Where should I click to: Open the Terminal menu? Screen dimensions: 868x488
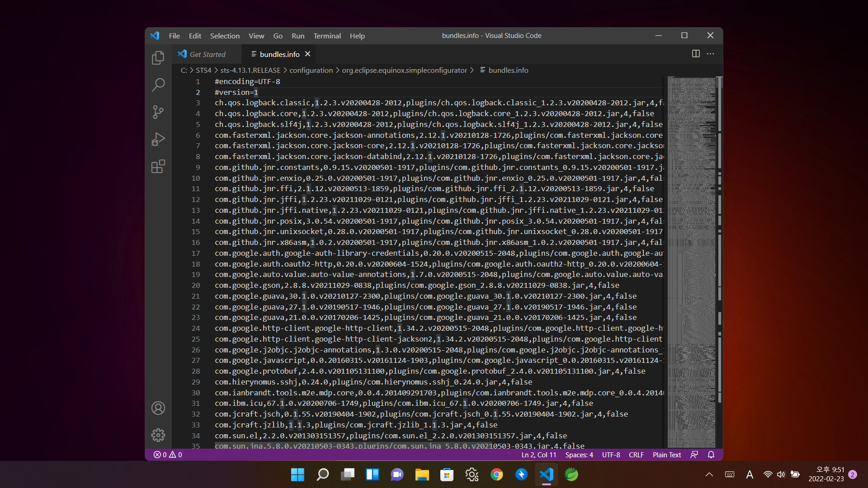(327, 36)
